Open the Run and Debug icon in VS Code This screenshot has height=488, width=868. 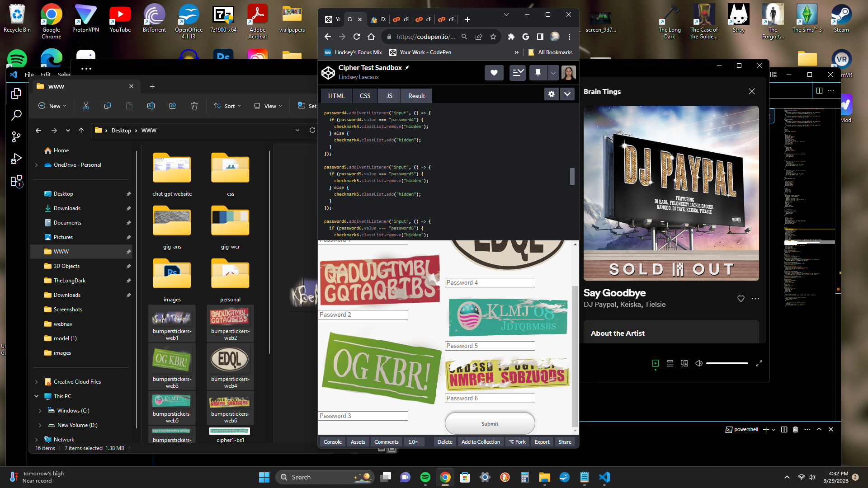[16, 159]
